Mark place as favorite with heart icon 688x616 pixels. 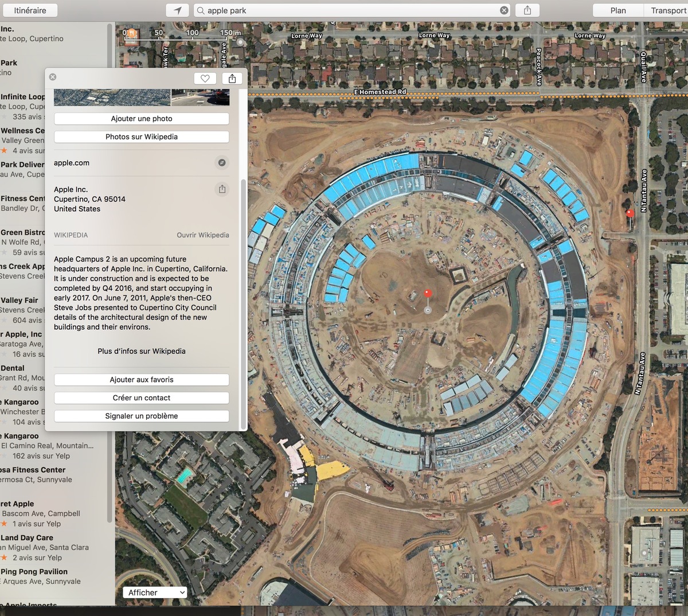(x=205, y=79)
